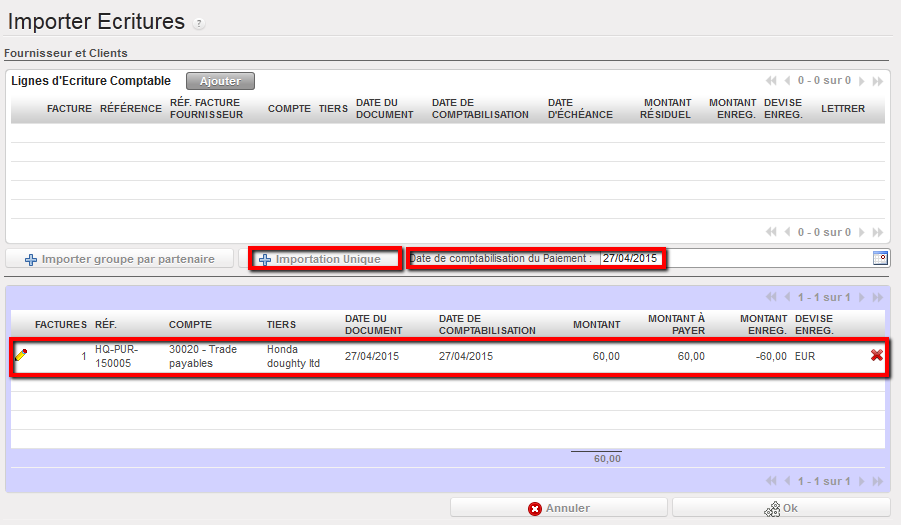Open the calendar date picker icon
902x525 pixels.
880,258
